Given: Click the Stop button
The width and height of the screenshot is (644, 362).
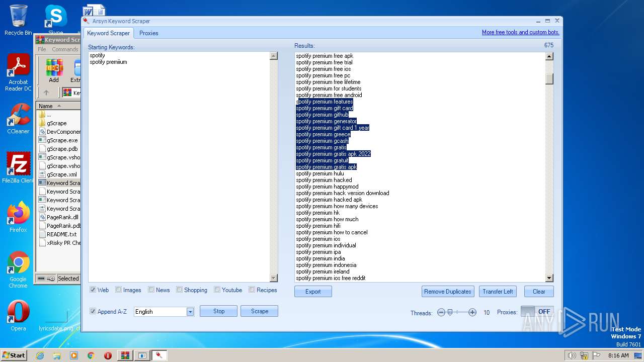Looking at the screenshot, I should click(x=219, y=311).
